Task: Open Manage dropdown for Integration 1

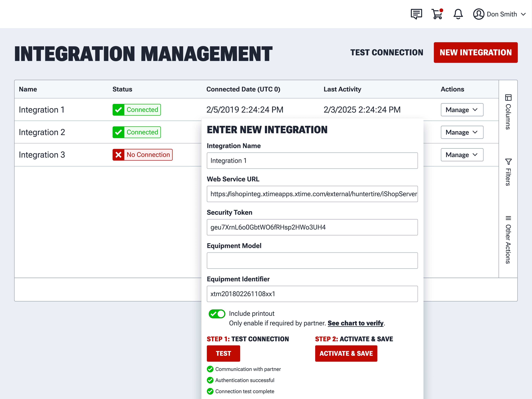Action: click(x=462, y=110)
